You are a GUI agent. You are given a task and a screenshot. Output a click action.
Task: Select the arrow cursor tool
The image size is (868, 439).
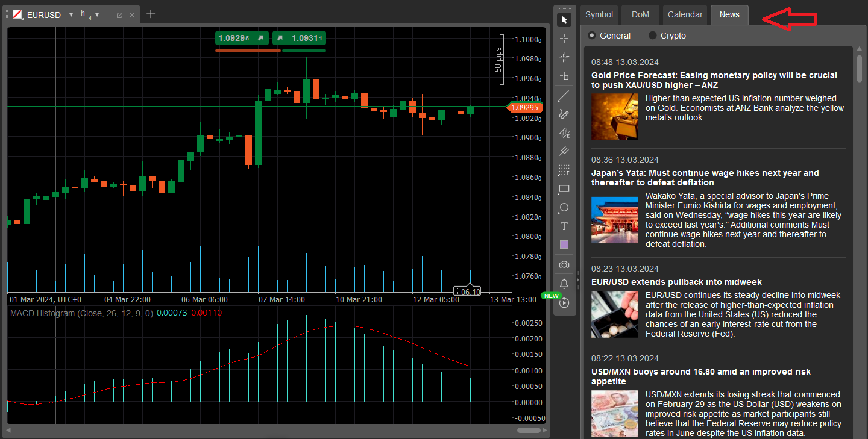tap(564, 20)
